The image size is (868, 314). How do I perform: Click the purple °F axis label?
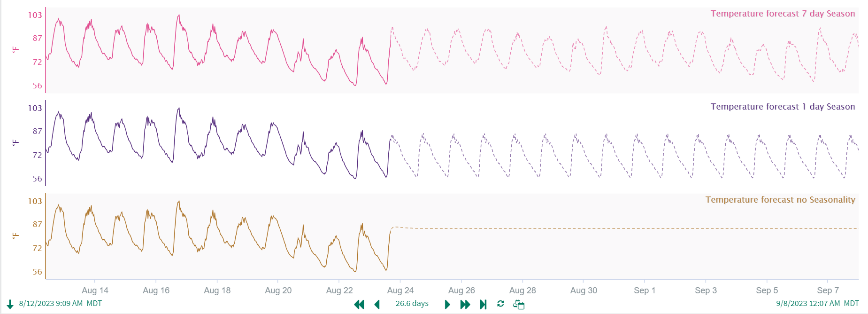16,142
